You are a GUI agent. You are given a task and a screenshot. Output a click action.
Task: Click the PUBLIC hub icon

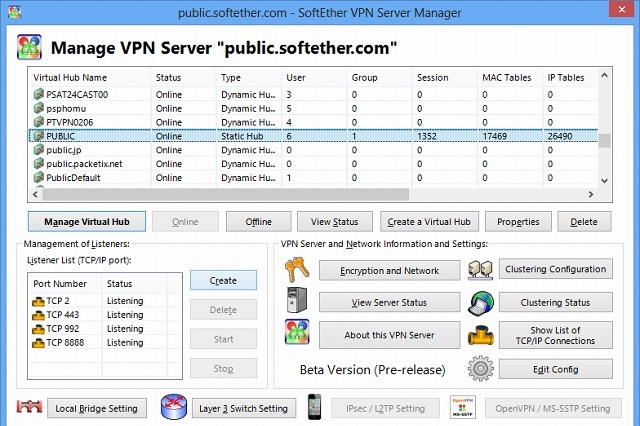[38, 136]
